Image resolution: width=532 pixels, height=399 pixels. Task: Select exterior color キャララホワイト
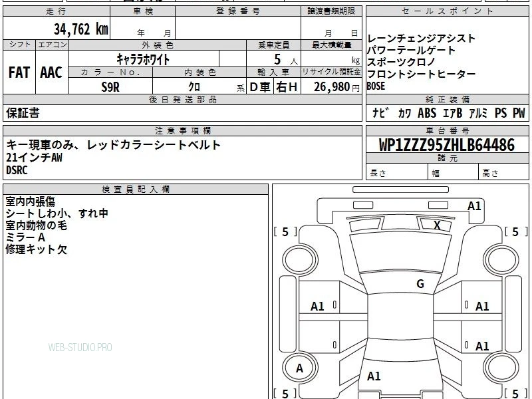coord(143,59)
